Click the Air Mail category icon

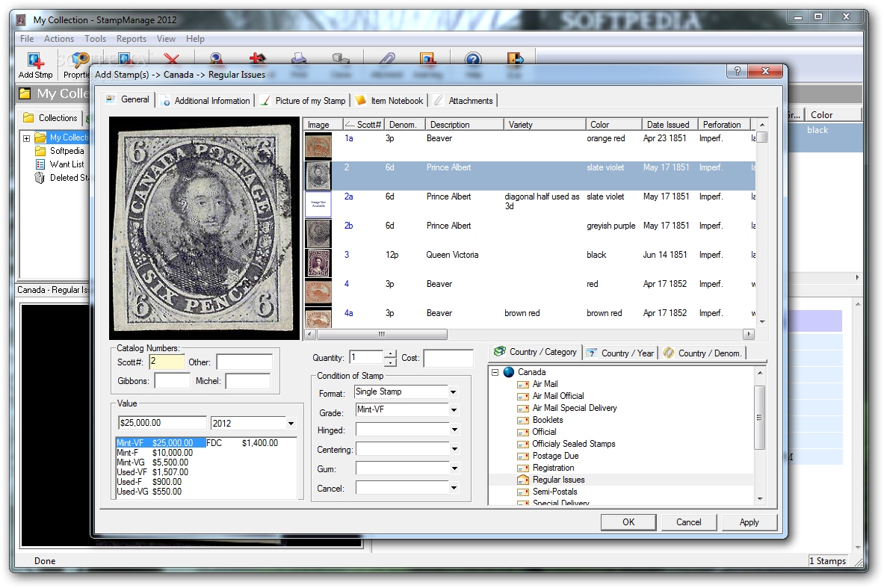coord(523,385)
